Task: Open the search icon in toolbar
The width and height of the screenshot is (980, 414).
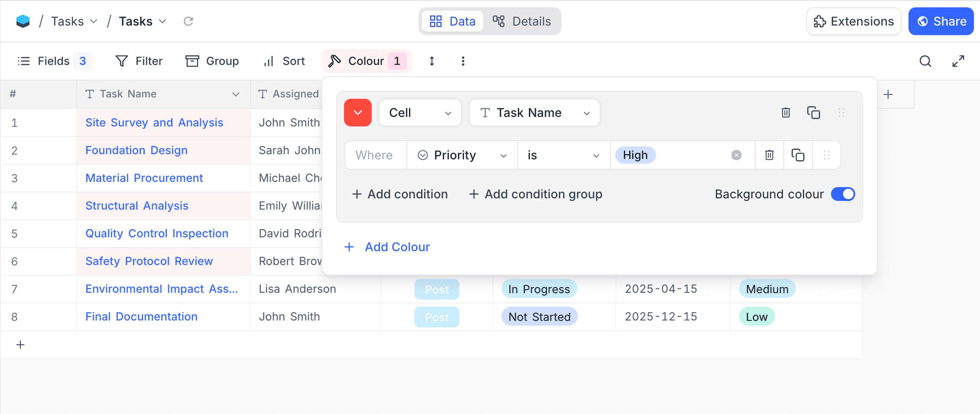Action: (925, 61)
